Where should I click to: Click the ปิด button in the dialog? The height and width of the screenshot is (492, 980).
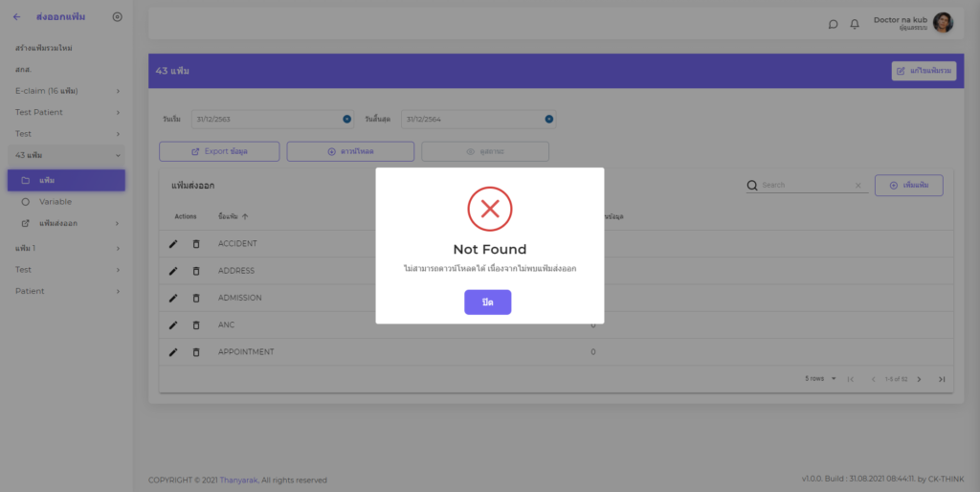click(x=488, y=302)
